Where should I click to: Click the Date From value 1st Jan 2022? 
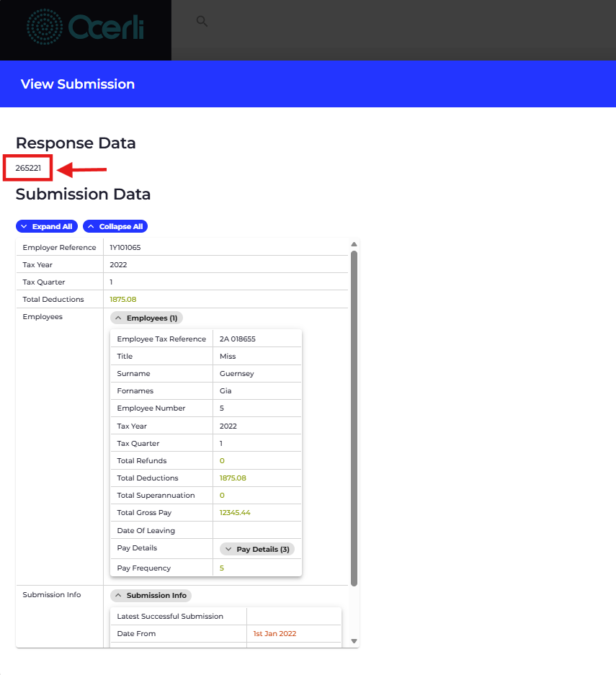(274, 634)
